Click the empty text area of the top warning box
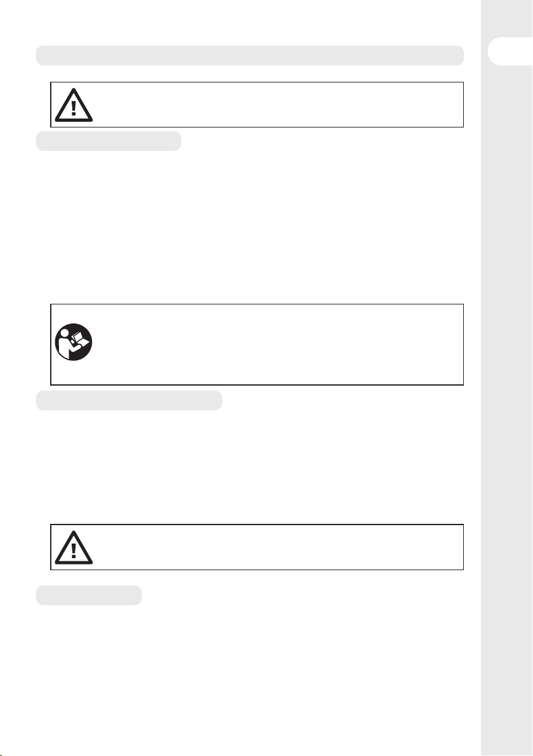 click(277, 105)
